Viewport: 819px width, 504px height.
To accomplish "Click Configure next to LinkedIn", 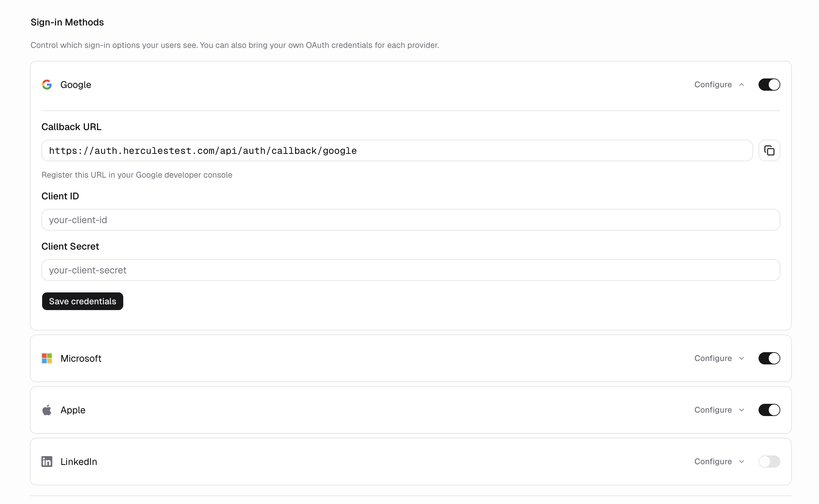I will [713, 461].
